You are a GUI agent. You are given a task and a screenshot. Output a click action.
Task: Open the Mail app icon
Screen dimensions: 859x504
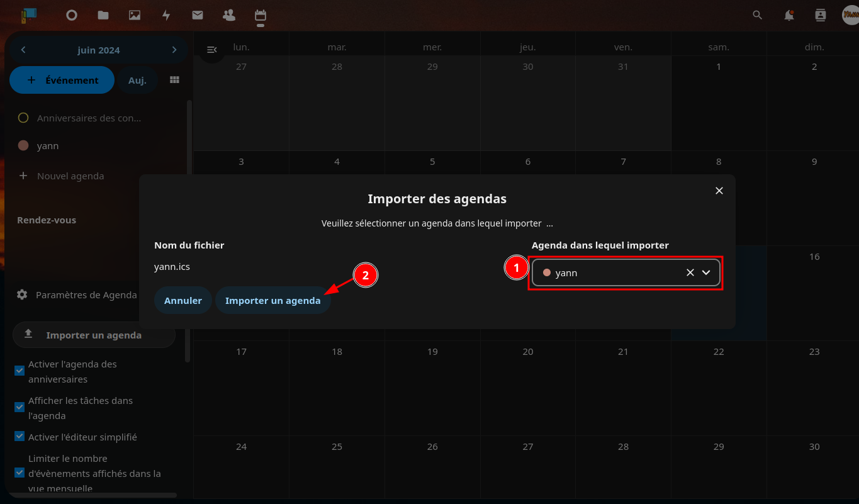[198, 15]
